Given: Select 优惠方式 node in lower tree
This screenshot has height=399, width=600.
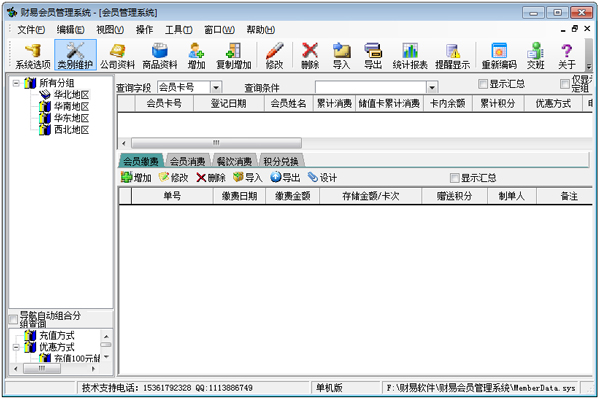Looking at the screenshot, I should click(x=57, y=347).
